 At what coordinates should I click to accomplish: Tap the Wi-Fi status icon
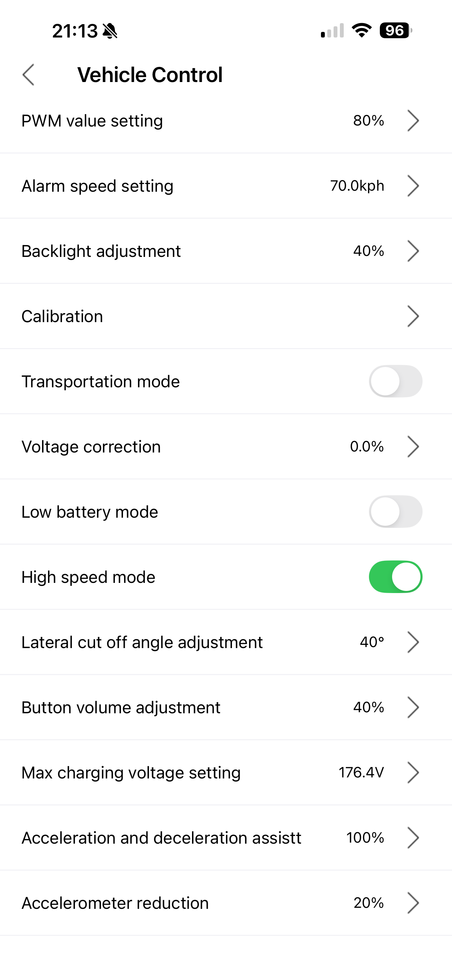(x=362, y=30)
